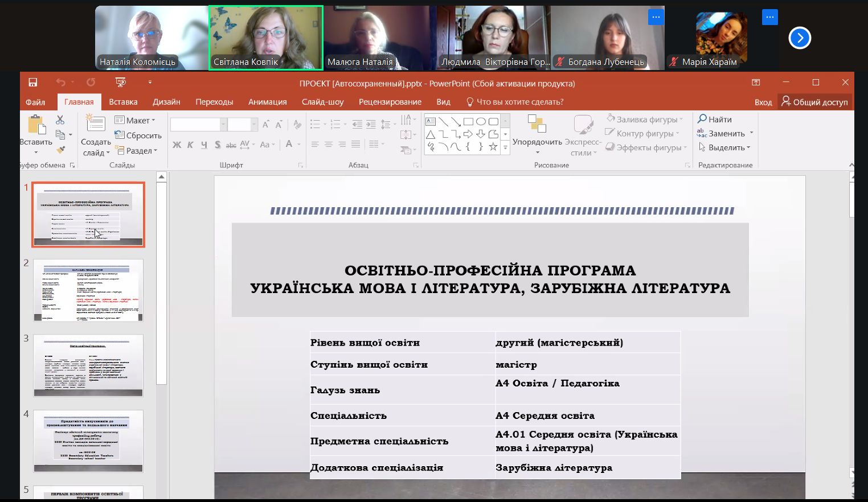
Task: Click the Cut scissors icon
Action: [x=60, y=120]
